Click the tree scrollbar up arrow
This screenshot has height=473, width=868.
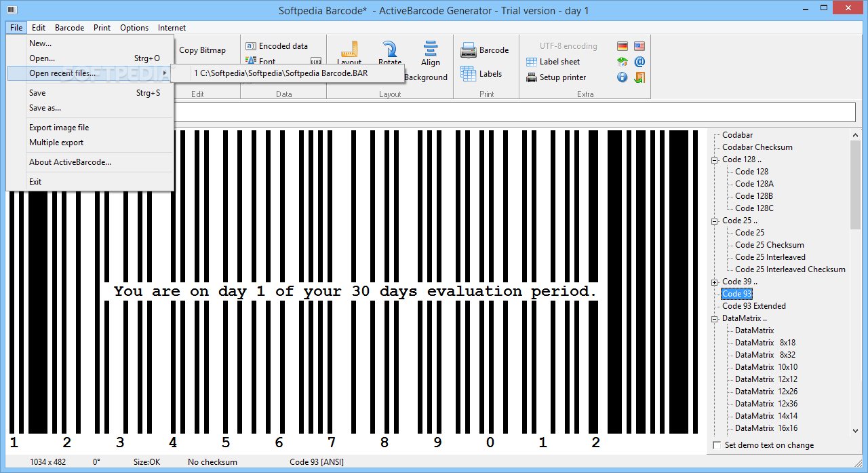[x=855, y=135]
